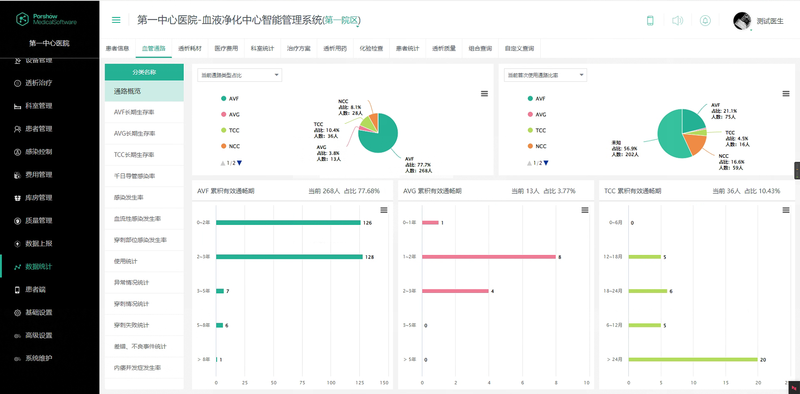Screen dimensions: 800x394
Task: Click the speaker sound icon in header
Action: [677, 20]
